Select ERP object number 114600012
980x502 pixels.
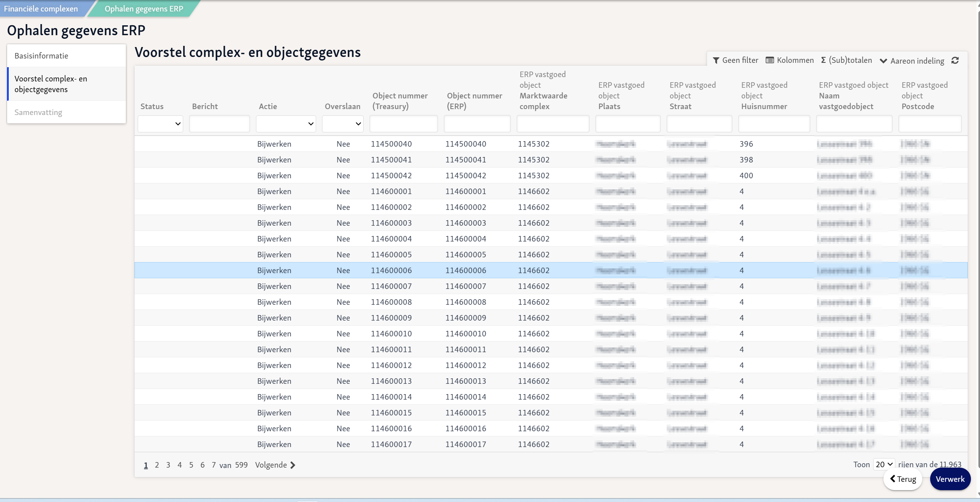tap(466, 365)
